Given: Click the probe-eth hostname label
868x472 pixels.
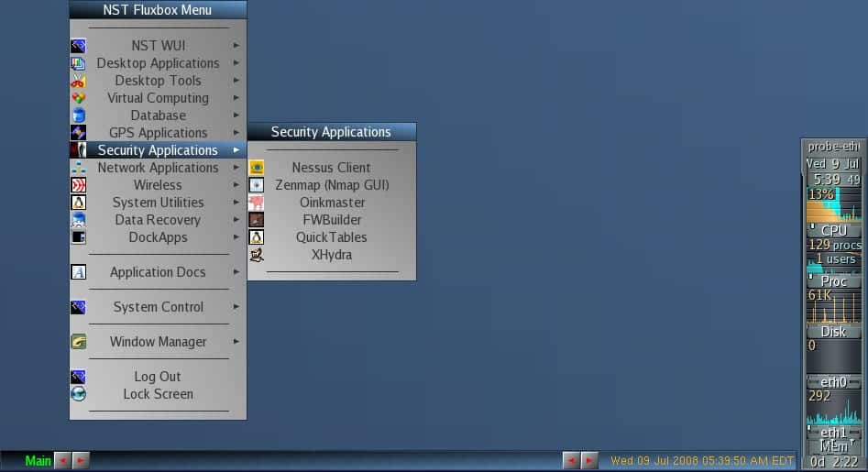Looking at the screenshot, I should pyautogui.click(x=834, y=147).
